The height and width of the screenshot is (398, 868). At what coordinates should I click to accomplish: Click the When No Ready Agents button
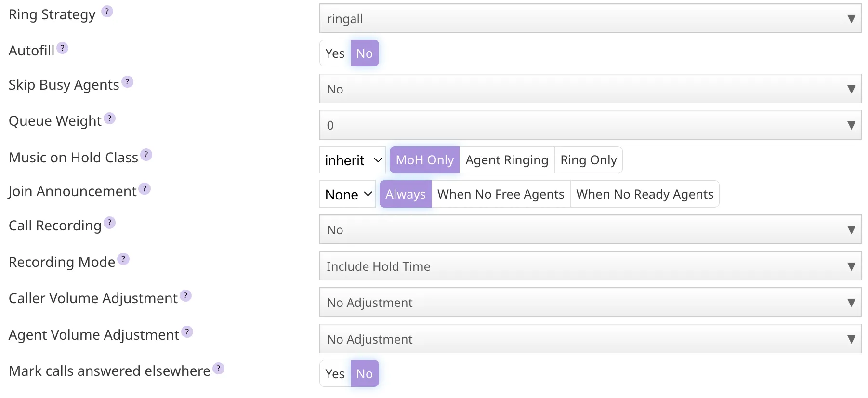[644, 194]
